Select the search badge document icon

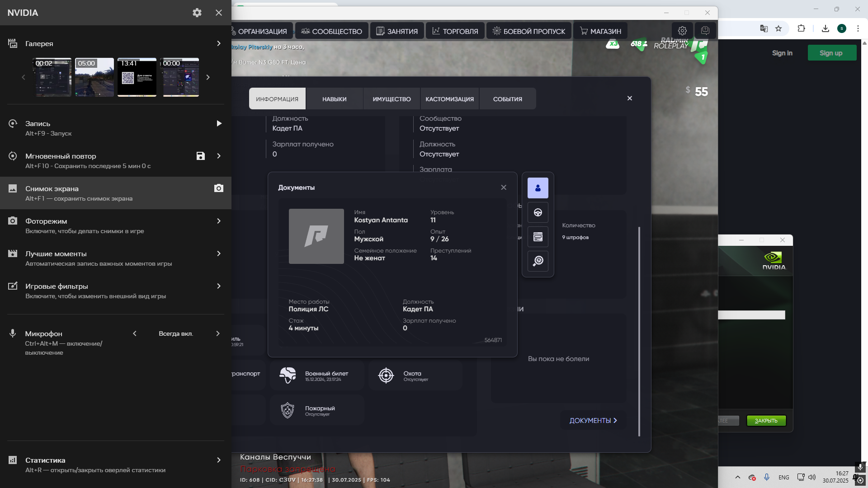tap(538, 261)
